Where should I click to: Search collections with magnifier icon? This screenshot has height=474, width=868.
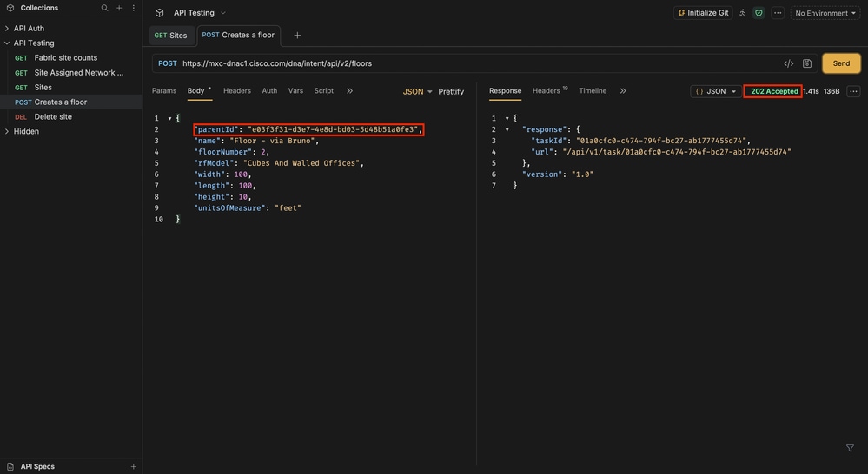tap(104, 9)
